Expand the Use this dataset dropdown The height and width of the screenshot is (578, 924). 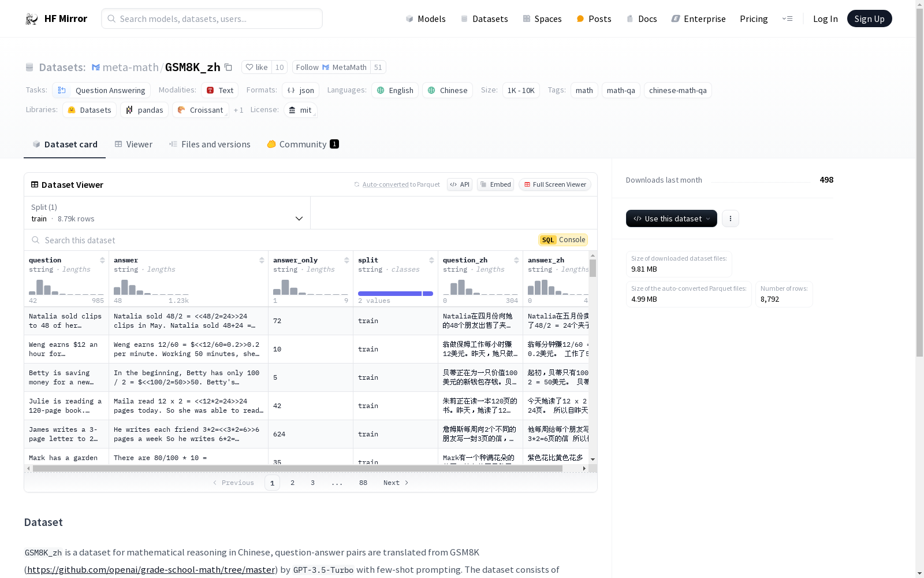(672, 218)
